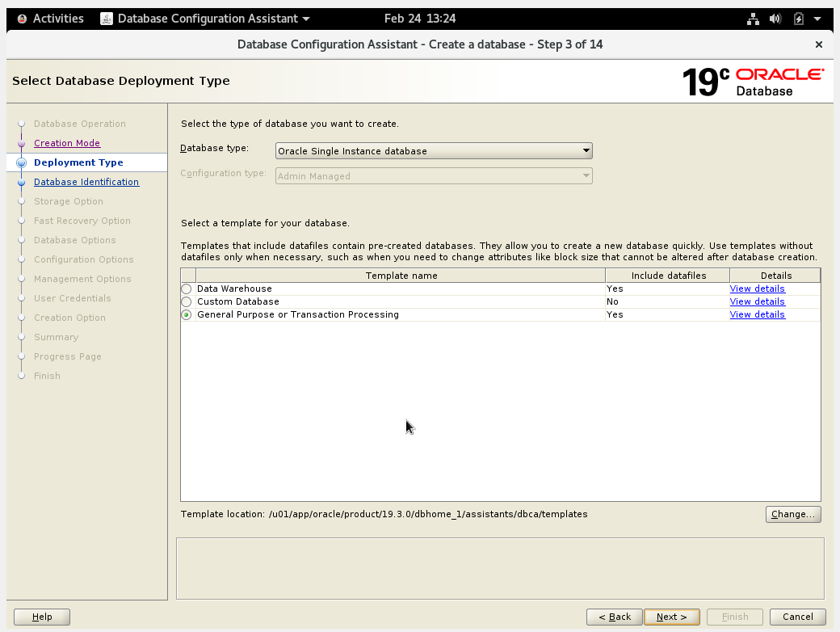
Task: Select the Deployment Type step in the sidebar
Action: click(78, 162)
